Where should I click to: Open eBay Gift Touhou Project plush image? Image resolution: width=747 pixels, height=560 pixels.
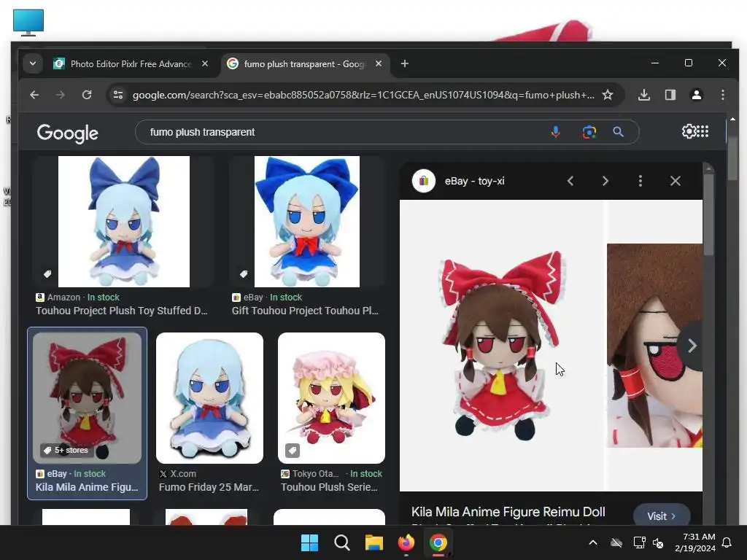[x=307, y=222]
